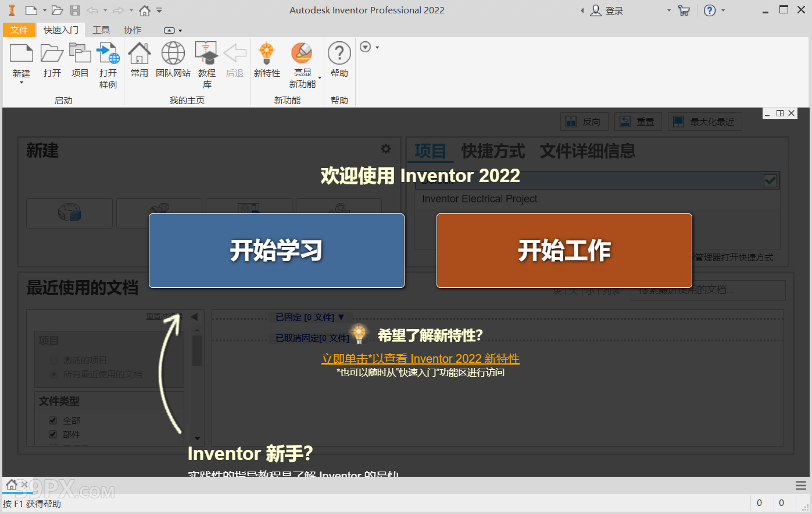Click the filter pane scrollbar down arrow
This screenshot has width=812, height=514.
pos(197,439)
